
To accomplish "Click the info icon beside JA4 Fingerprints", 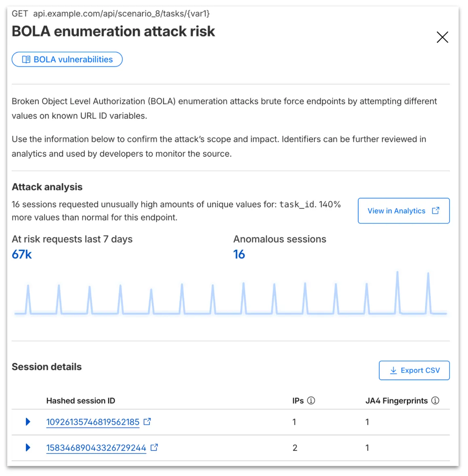I will coord(436,400).
